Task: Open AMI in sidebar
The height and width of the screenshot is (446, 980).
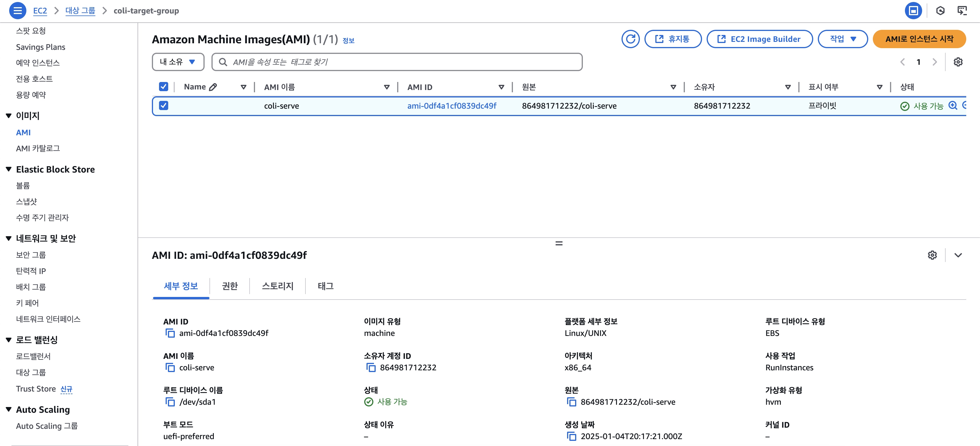Action: tap(23, 132)
